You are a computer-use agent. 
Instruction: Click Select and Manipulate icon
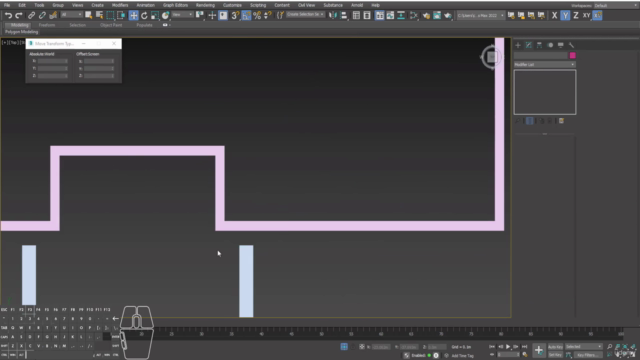click(212, 16)
